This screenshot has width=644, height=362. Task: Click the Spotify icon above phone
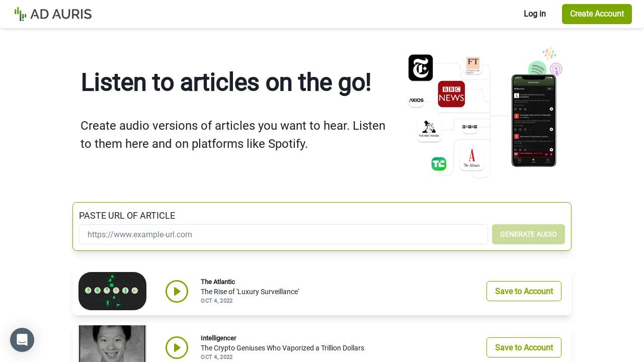click(537, 69)
